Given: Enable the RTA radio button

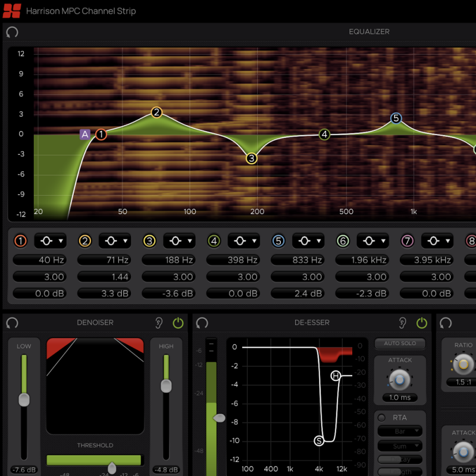Looking at the screenshot, I should pos(381,418).
